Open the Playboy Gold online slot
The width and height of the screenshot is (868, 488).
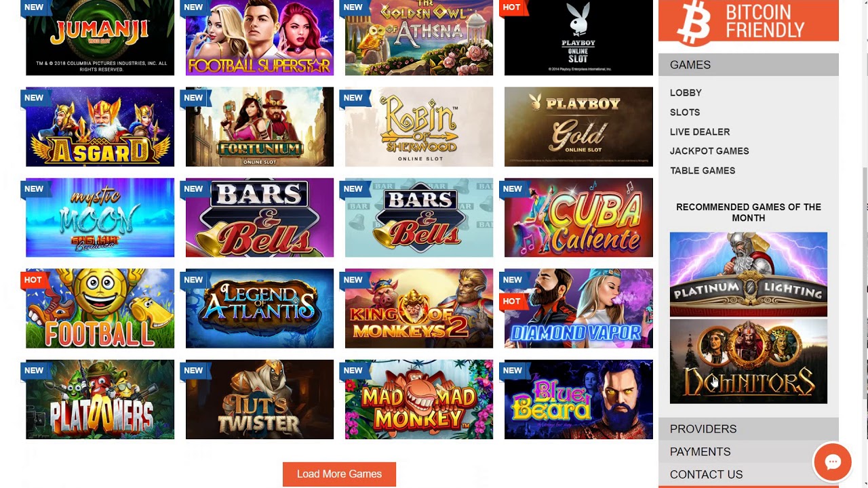coord(578,127)
